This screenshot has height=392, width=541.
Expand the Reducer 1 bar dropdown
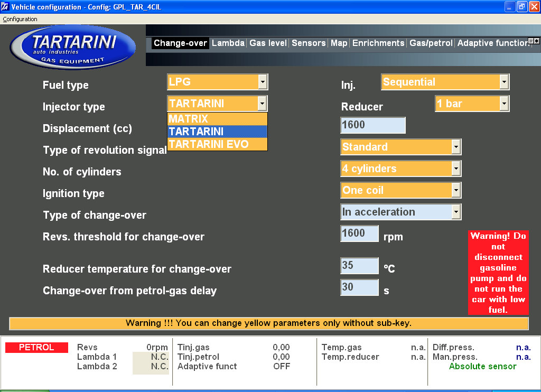click(x=504, y=104)
